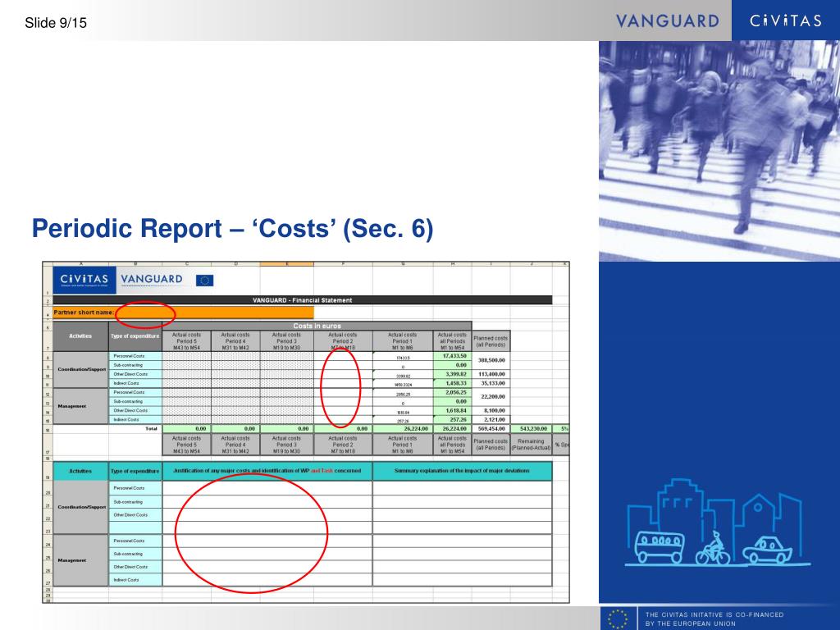Click the 'VANGUARD - Financial Statement' title bar

[302, 300]
